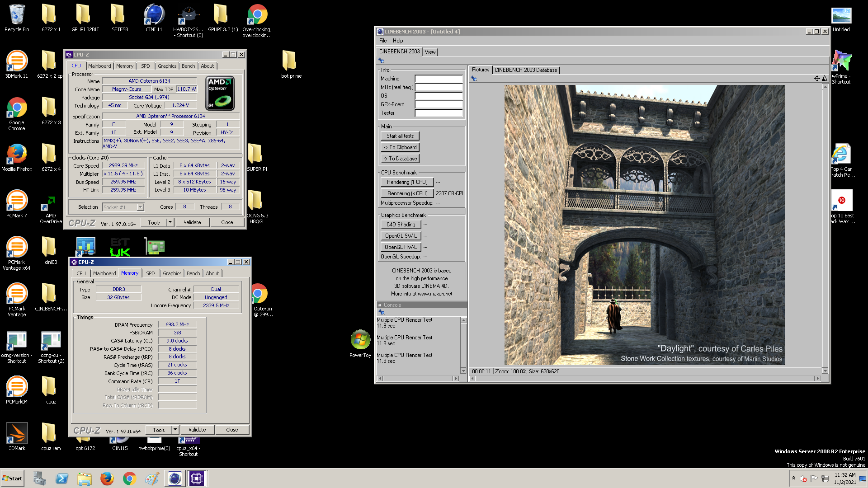This screenshot has height=488, width=868.
Task: Open Tools dropdown arrow in upper CPU-Z window
Action: (170, 222)
